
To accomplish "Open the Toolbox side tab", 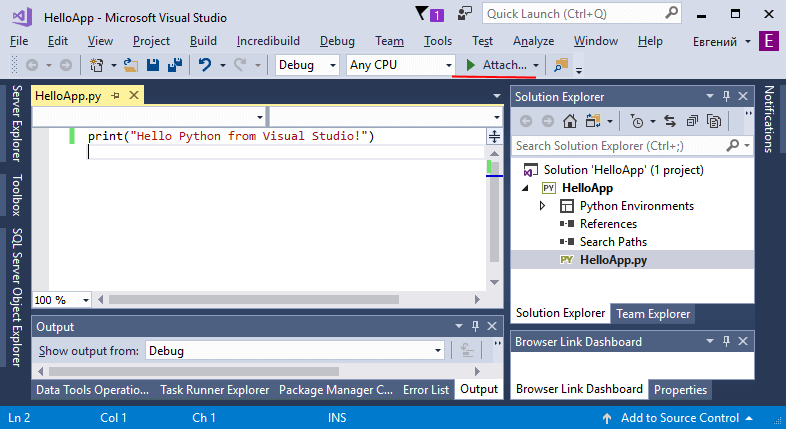I will [17, 195].
